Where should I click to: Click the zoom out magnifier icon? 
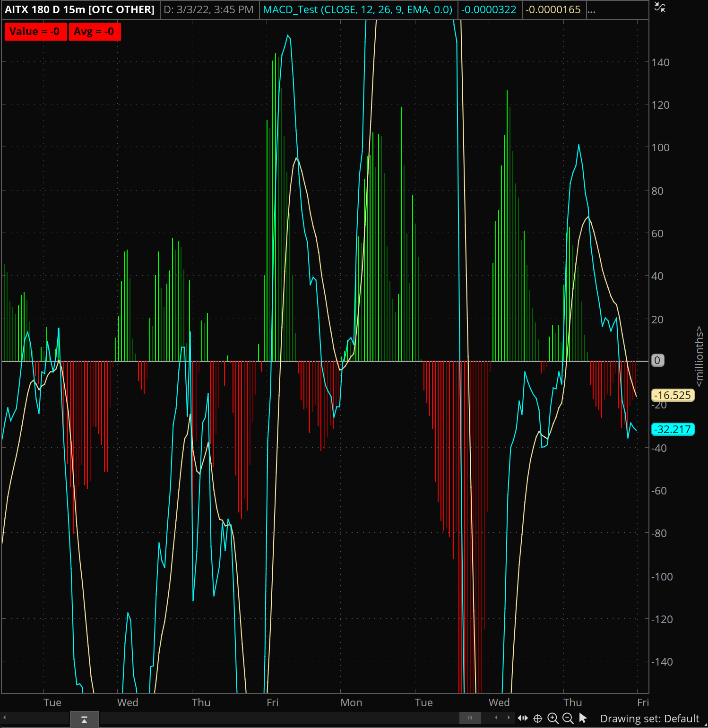pyautogui.click(x=568, y=719)
